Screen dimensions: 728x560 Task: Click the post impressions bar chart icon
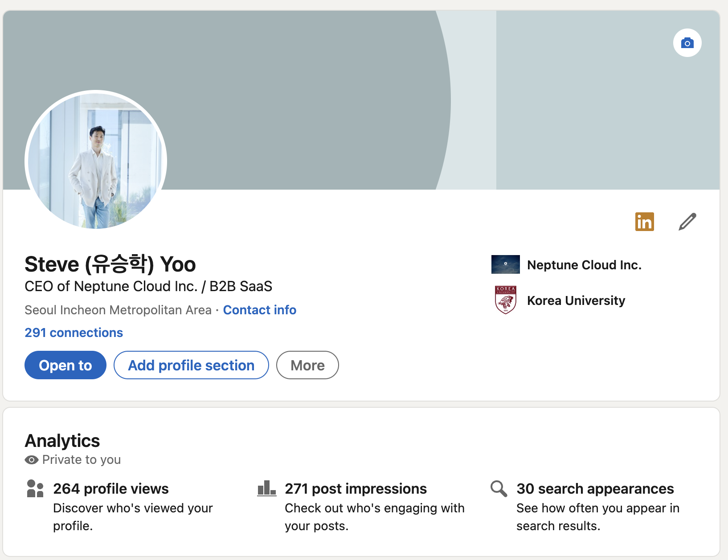(x=266, y=488)
